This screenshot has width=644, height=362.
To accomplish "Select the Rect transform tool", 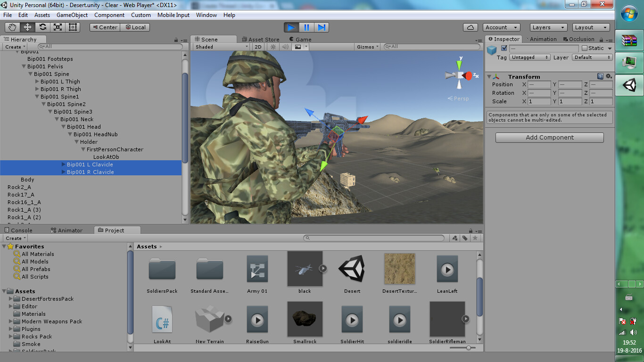I will click(72, 27).
